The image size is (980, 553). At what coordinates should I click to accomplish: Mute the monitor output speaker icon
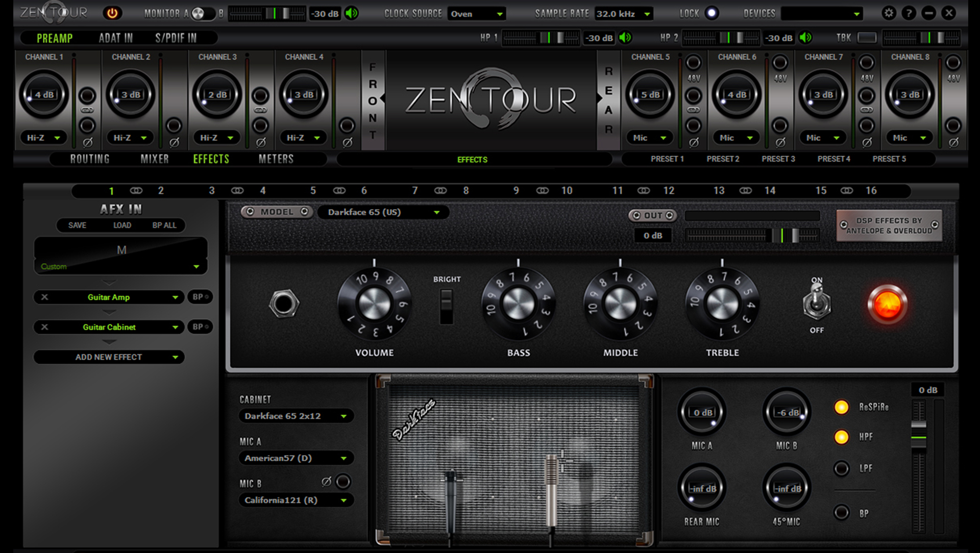tap(351, 14)
